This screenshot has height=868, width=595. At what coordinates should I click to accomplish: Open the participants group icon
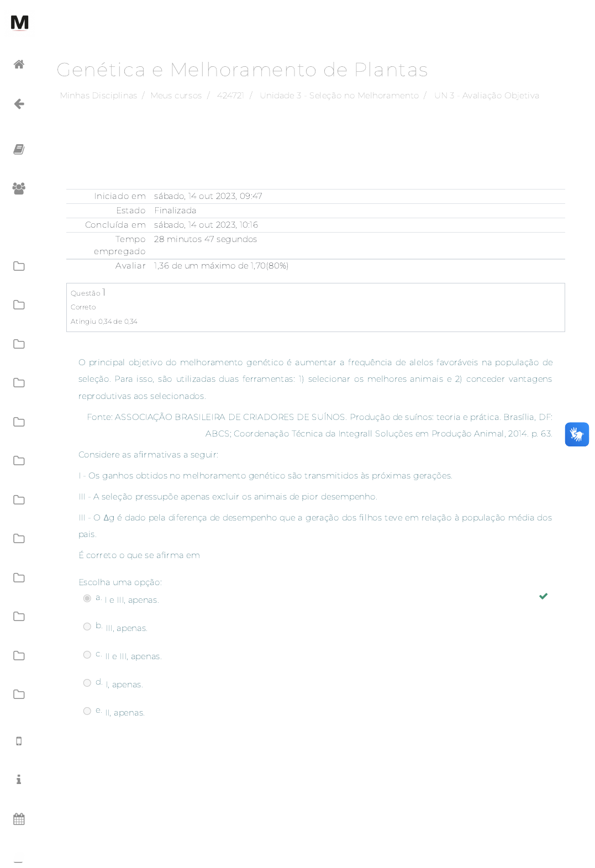19,188
